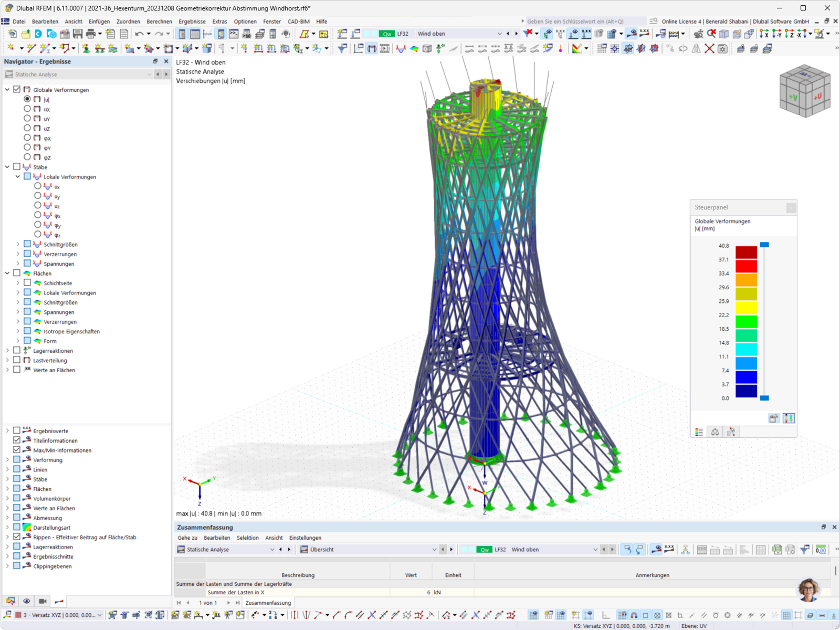Click the Save file icon in toolbar
This screenshot has width=840, height=630.
point(78,34)
